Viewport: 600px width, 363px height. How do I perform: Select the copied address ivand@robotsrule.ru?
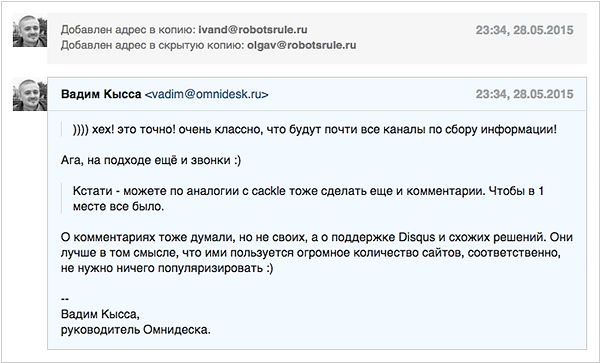coord(253,29)
